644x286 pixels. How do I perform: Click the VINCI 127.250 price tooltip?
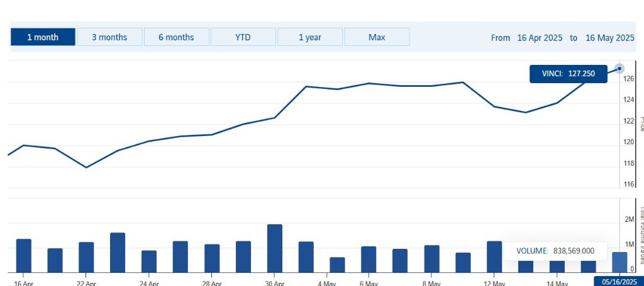point(569,74)
